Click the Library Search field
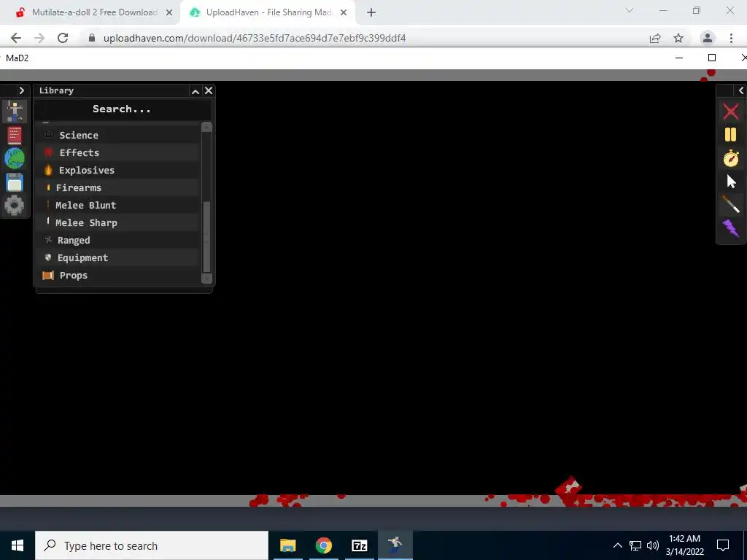 point(122,109)
